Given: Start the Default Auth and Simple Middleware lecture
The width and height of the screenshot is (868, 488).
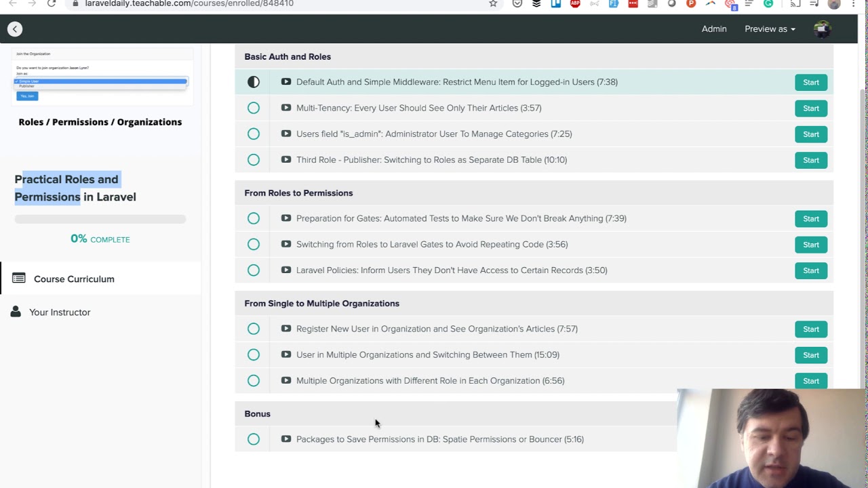Looking at the screenshot, I should 810,82.
